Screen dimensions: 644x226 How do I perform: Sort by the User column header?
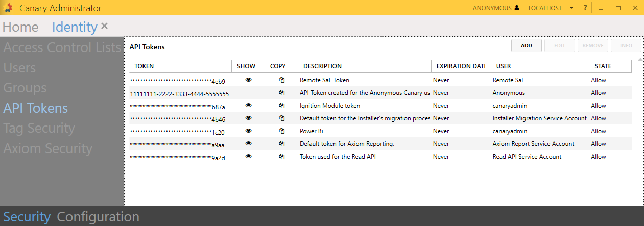[503, 66]
